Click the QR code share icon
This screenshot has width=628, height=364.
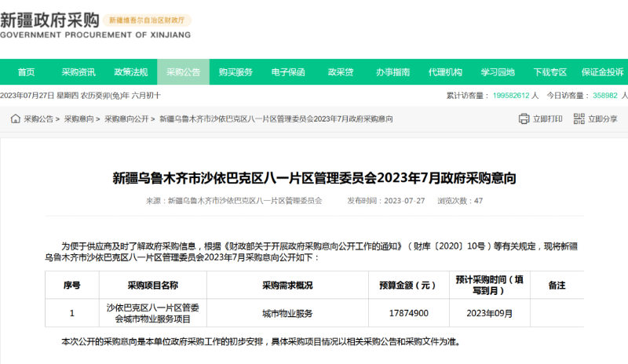click(579, 119)
